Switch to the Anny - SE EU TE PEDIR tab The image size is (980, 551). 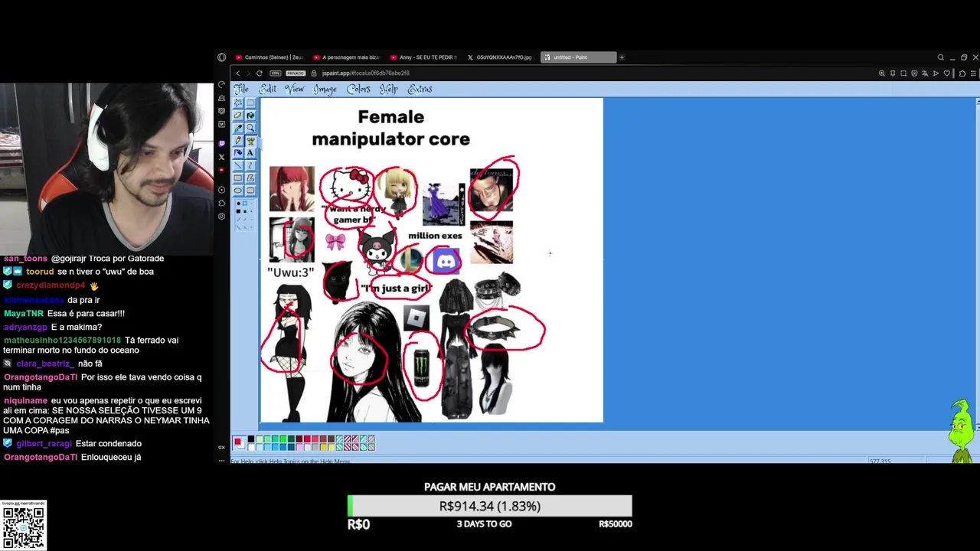coord(423,57)
